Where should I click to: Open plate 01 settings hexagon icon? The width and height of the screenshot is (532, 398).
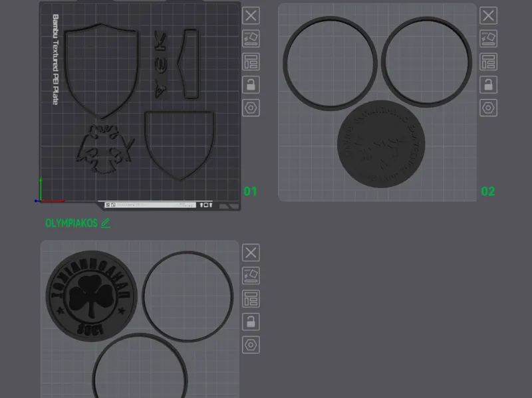point(251,108)
